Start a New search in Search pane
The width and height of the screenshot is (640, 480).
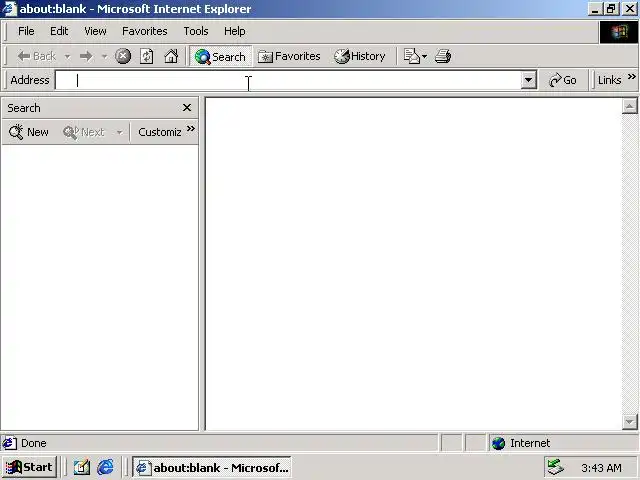(x=29, y=132)
